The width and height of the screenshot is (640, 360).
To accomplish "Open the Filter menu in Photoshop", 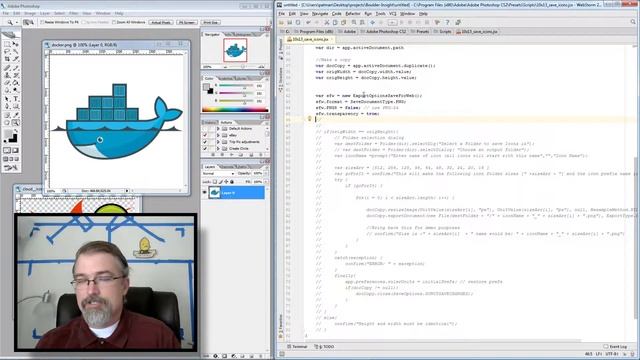I will (73, 13).
